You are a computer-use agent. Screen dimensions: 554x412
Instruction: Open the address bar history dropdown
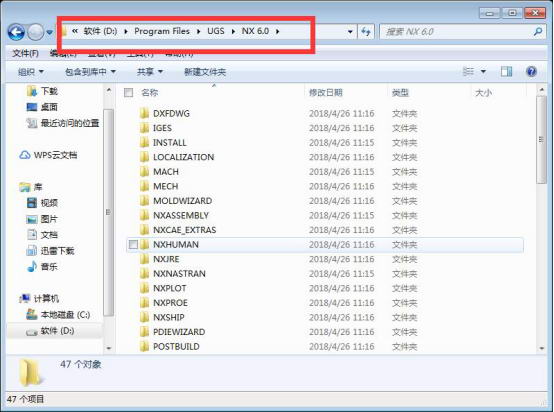tap(350, 32)
